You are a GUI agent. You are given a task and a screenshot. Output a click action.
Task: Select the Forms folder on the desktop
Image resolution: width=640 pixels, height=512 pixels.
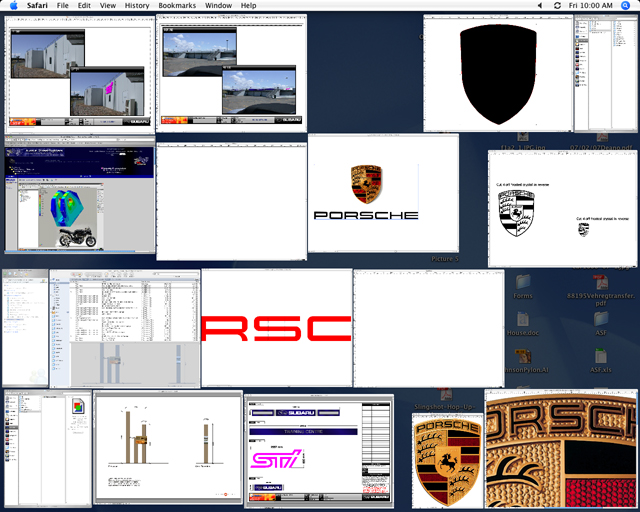523,287
